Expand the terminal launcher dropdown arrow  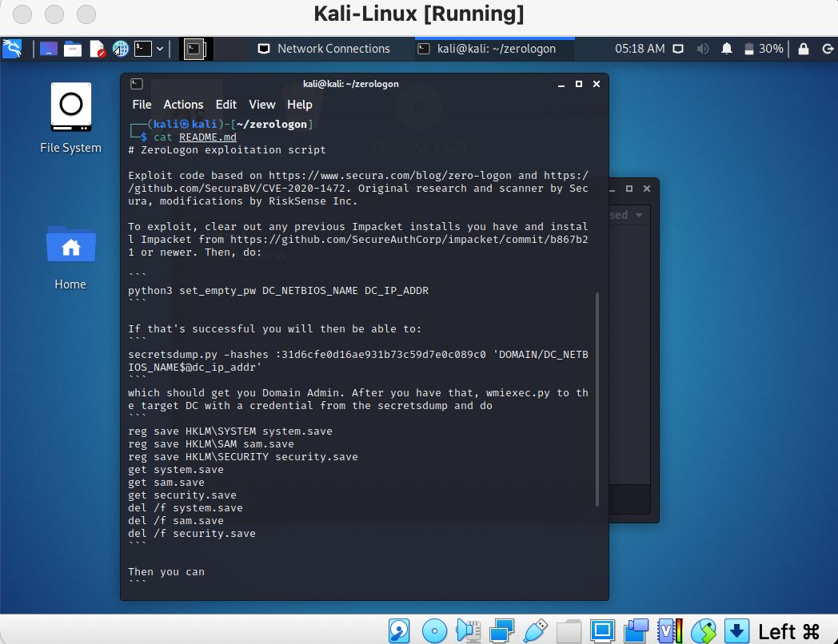coord(160,49)
